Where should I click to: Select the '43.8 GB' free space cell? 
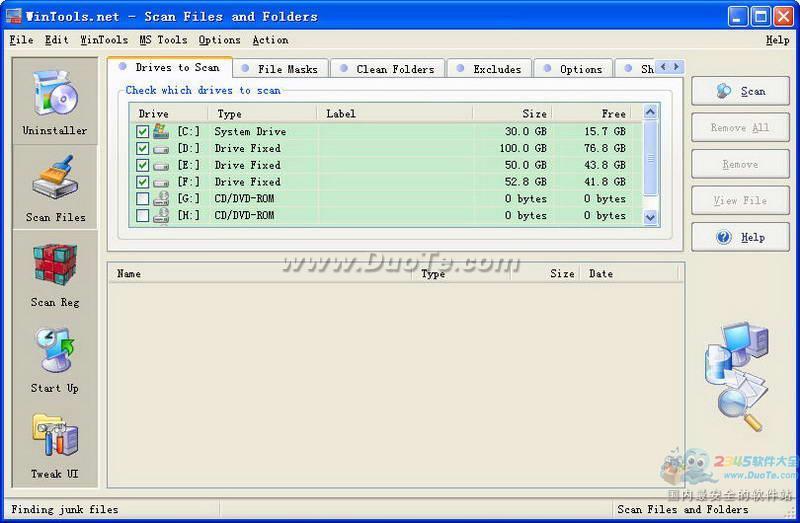(605, 165)
